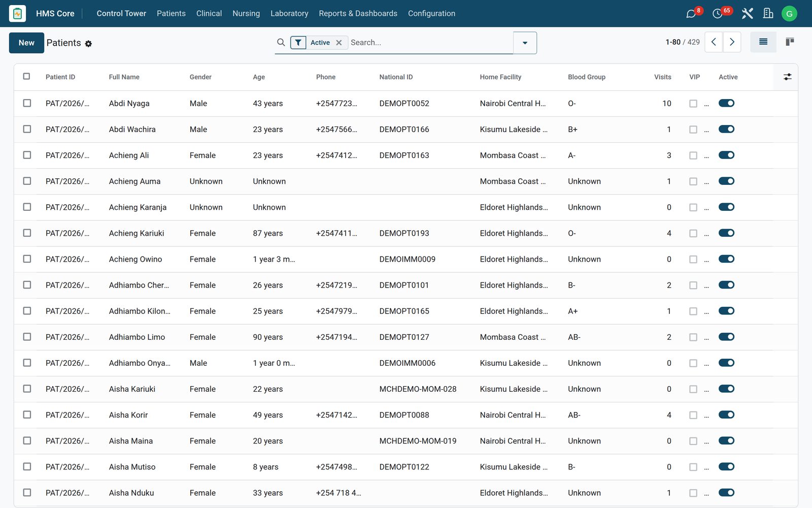Click the 1-80 / 429 pager counter
This screenshot has width=812, height=508.
(683, 42)
